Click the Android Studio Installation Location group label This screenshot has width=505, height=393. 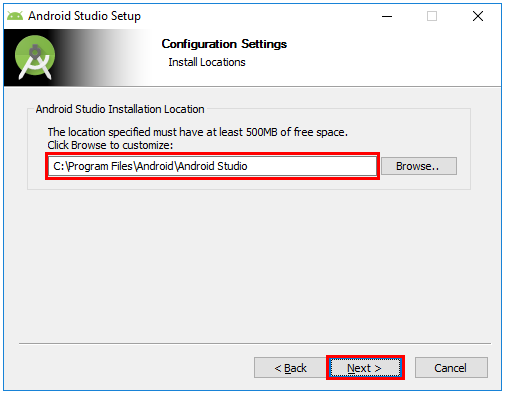120,109
